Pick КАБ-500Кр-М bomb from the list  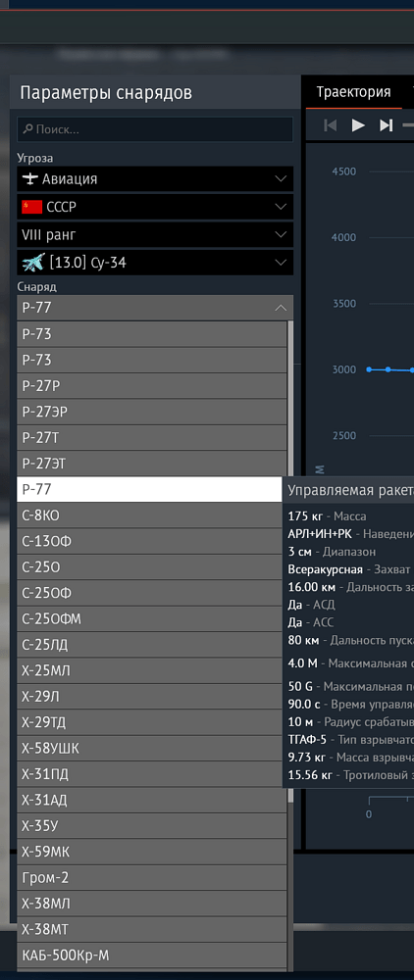[152, 956]
